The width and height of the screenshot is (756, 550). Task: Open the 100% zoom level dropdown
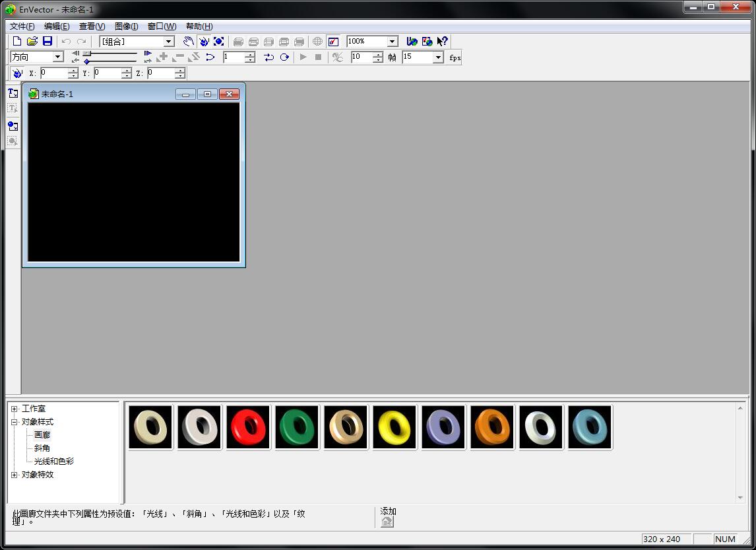click(x=392, y=42)
